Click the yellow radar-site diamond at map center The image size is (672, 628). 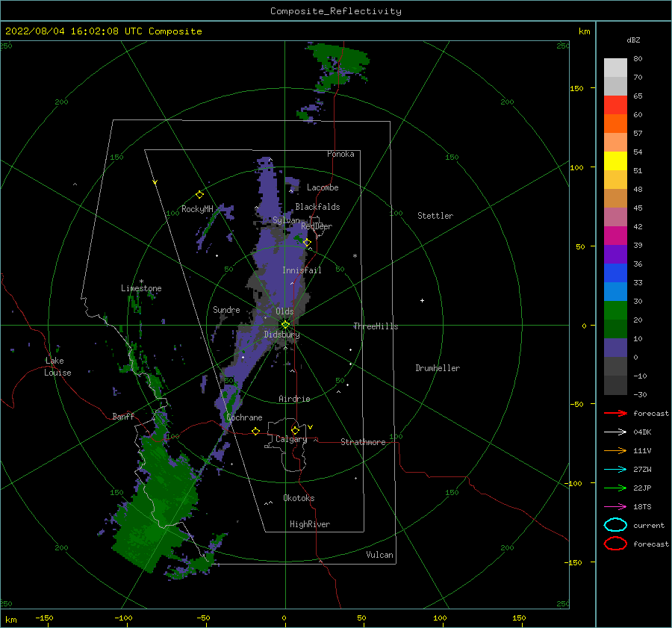(285, 325)
